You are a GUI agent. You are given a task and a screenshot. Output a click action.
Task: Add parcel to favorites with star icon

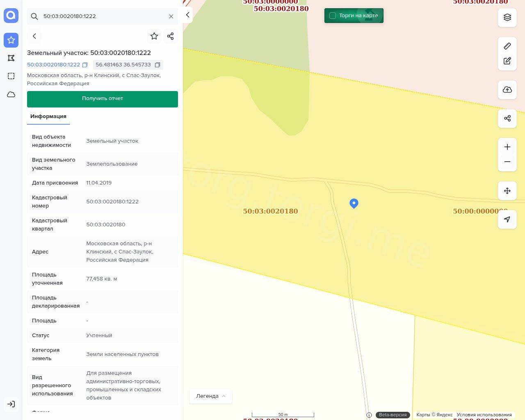tap(154, 36)
